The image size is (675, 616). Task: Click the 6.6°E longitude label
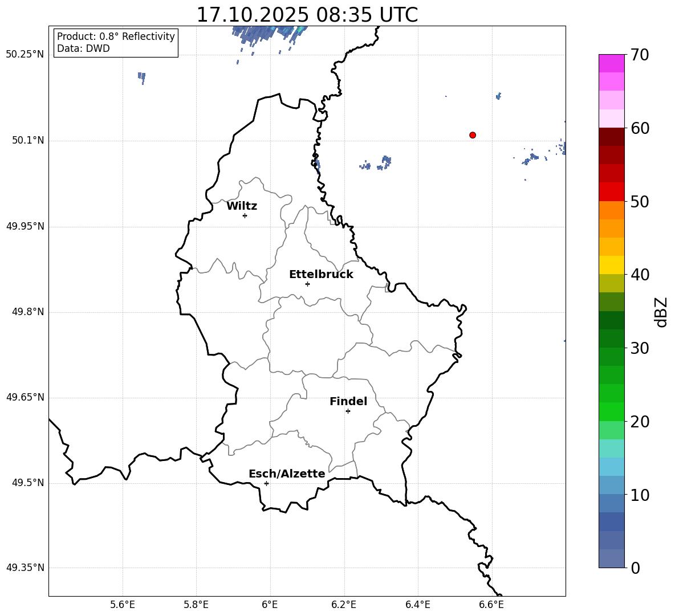(491, 605)
